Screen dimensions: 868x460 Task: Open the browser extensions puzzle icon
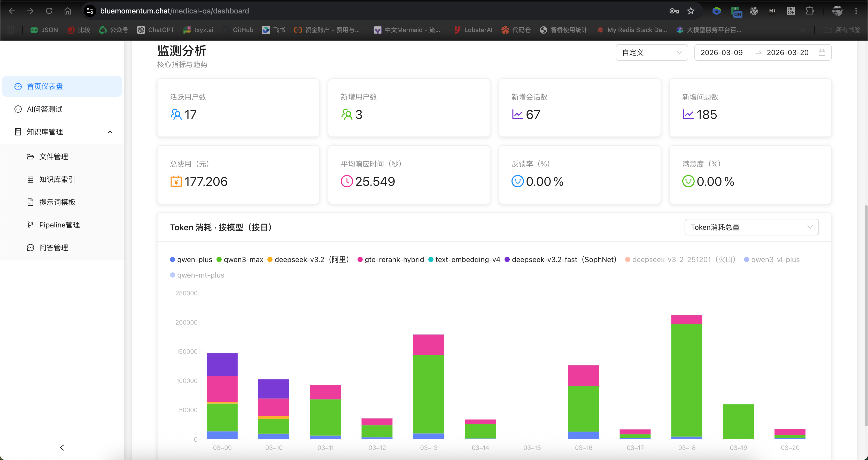810,11
